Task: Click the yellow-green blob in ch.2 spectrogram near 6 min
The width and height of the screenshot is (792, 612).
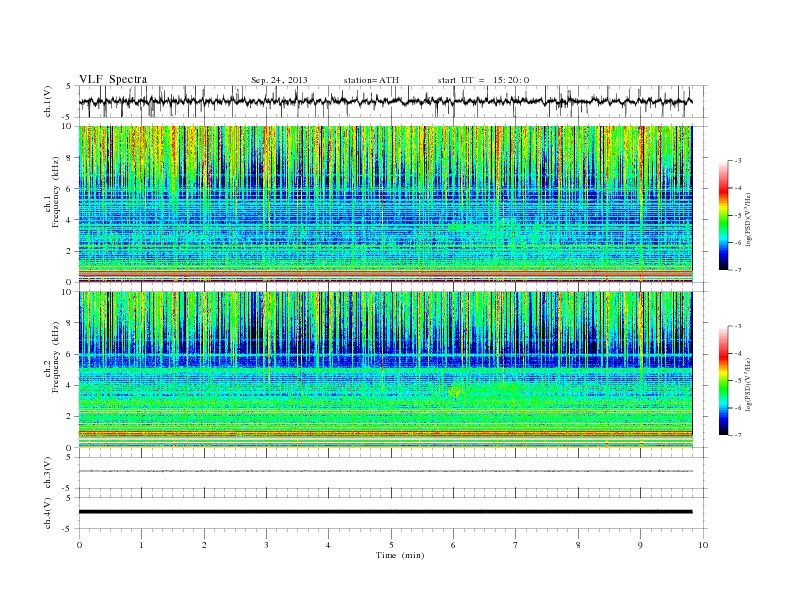Action: tap(456, 390)
